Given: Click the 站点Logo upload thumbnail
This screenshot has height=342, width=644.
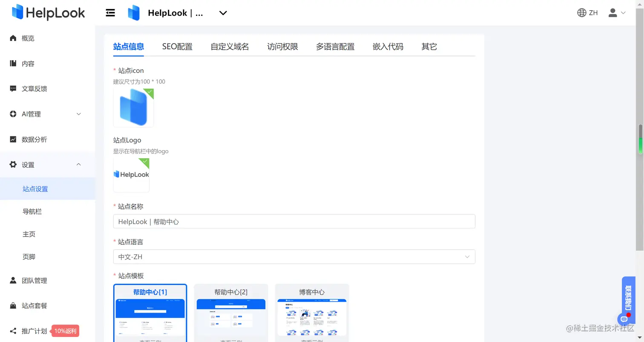Looking at the screenshot, I should [x=132, y=175].
